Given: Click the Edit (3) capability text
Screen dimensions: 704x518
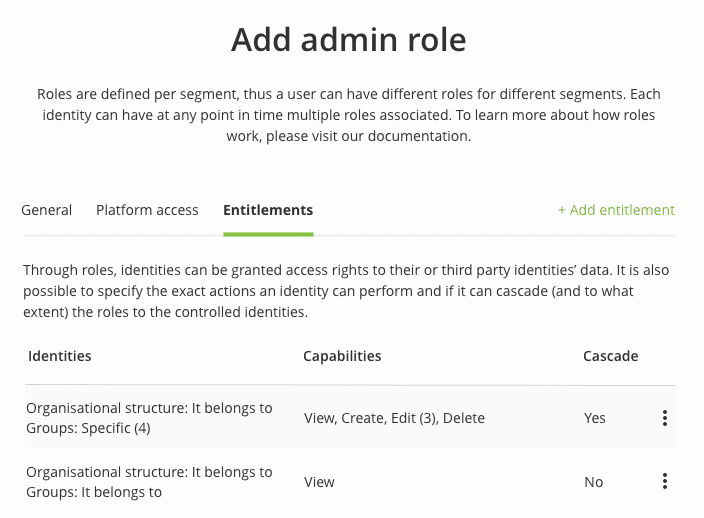Looking at the screenshot, I should click(414, 418).
